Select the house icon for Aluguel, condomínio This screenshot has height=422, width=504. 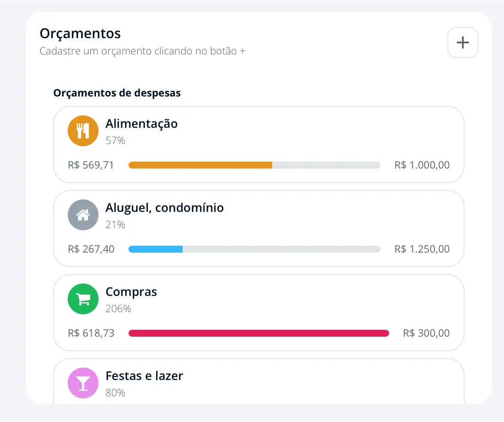click(x=83, y=214)
